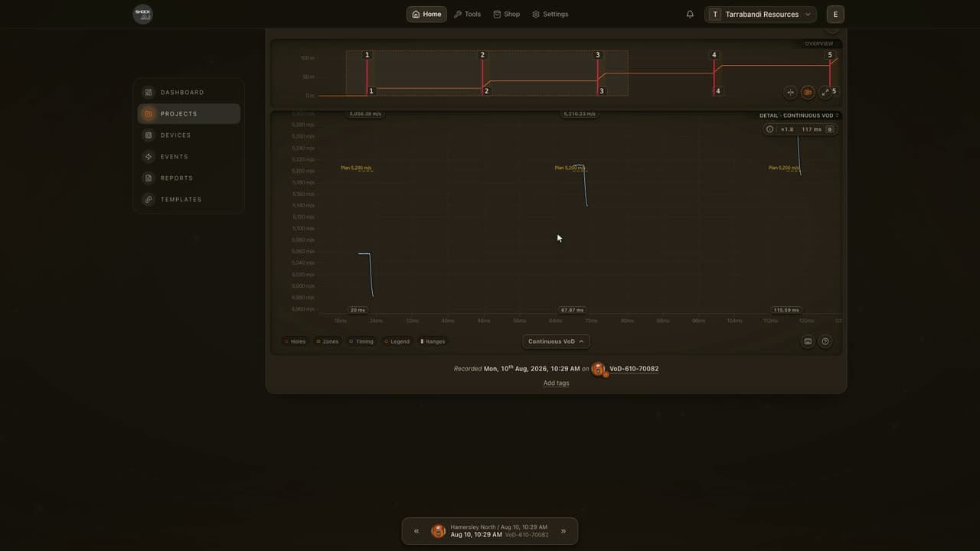Go to the previous recording with the double-left arrows

416,531
